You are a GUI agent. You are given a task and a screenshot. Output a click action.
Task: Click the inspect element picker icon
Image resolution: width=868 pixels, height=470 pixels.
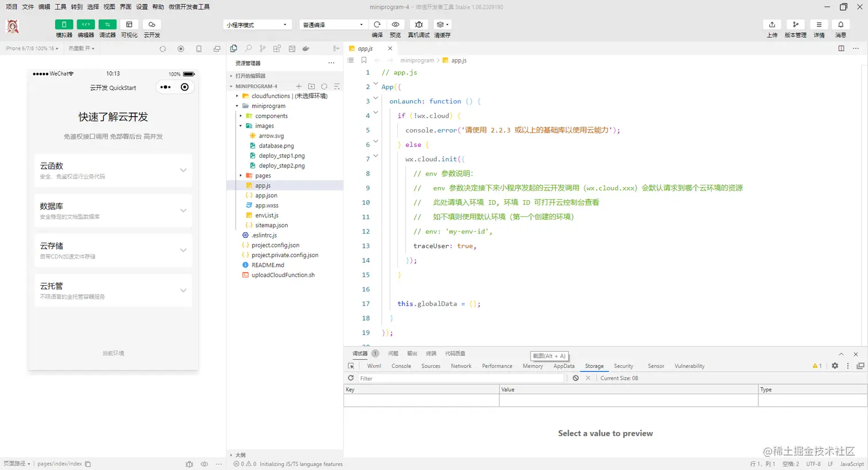[351, 366]
